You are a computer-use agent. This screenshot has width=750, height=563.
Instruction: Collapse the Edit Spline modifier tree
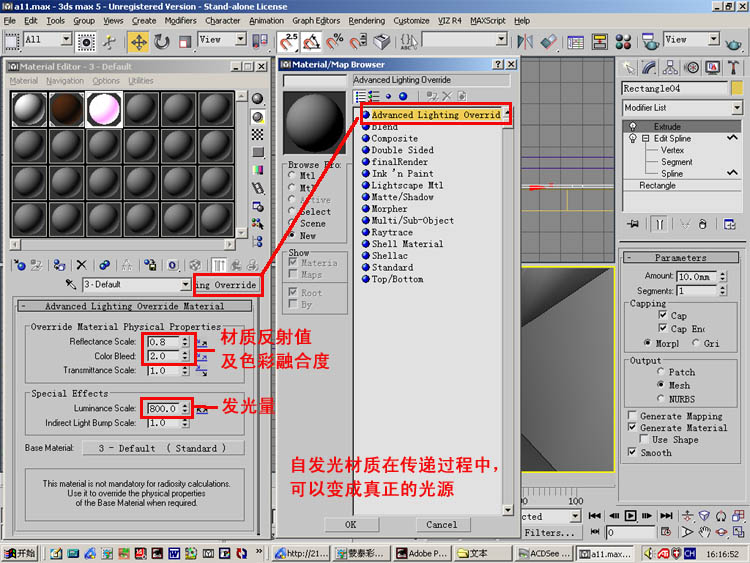tap(645, 138)
